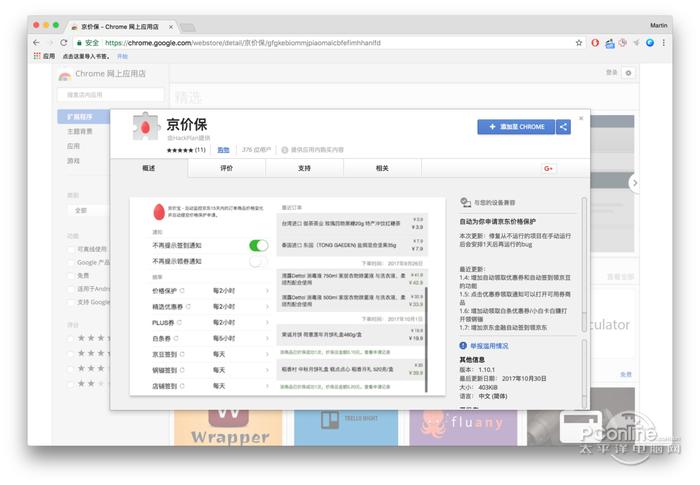Switch to the 评价 tab
The image size is (700, 485).
(x=226, y=168)
